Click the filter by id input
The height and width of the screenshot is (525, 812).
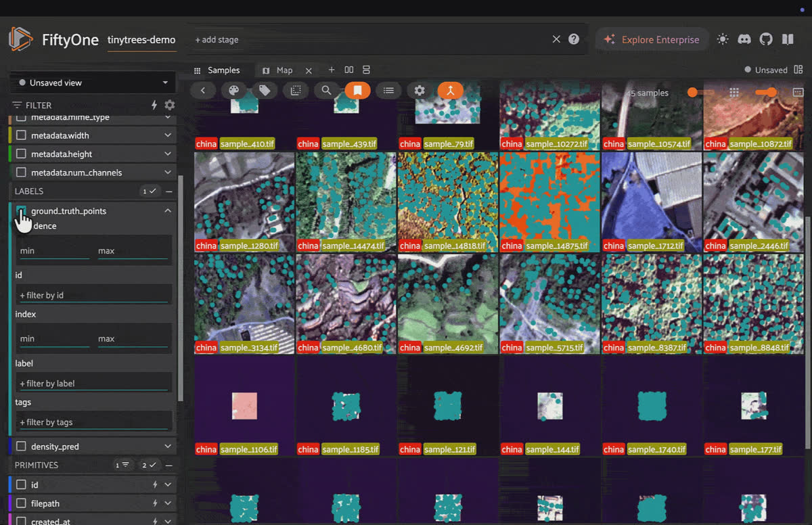94,296
